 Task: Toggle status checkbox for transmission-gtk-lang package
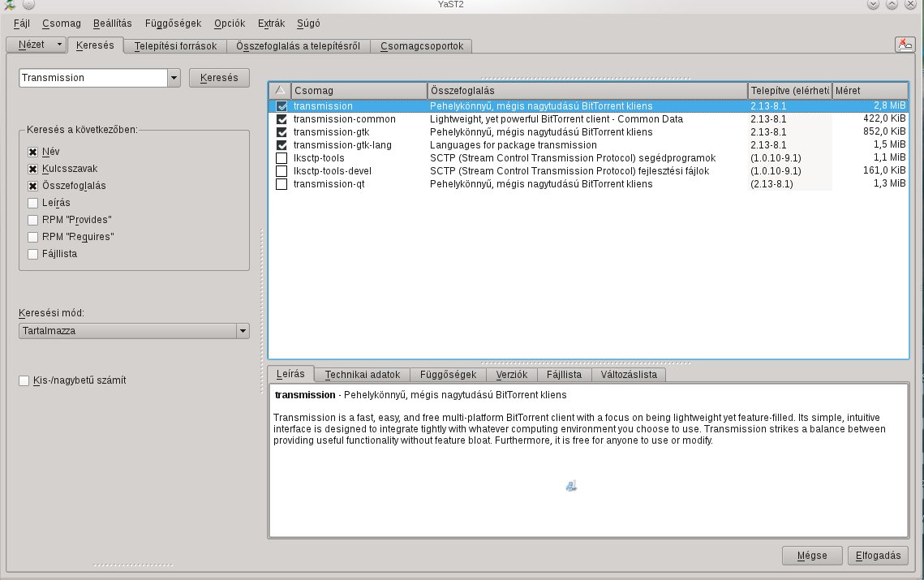click(281, 145)
